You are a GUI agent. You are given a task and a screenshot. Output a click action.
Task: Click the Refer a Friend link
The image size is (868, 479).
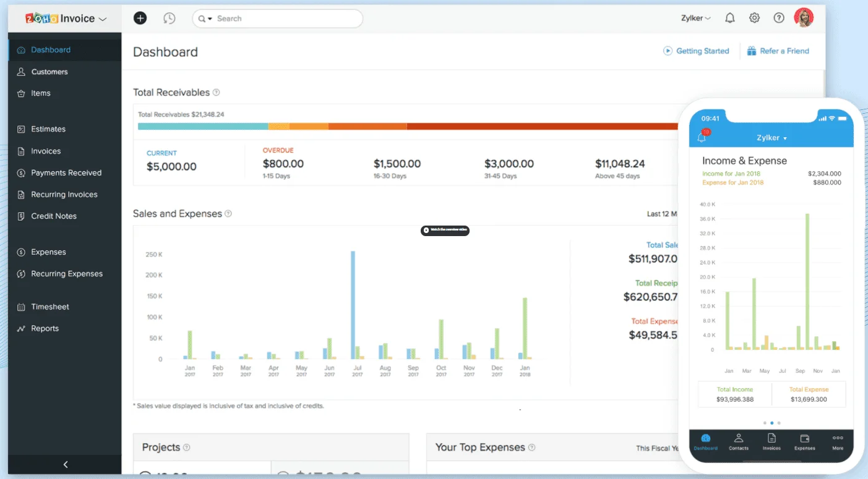click(784, 51)
